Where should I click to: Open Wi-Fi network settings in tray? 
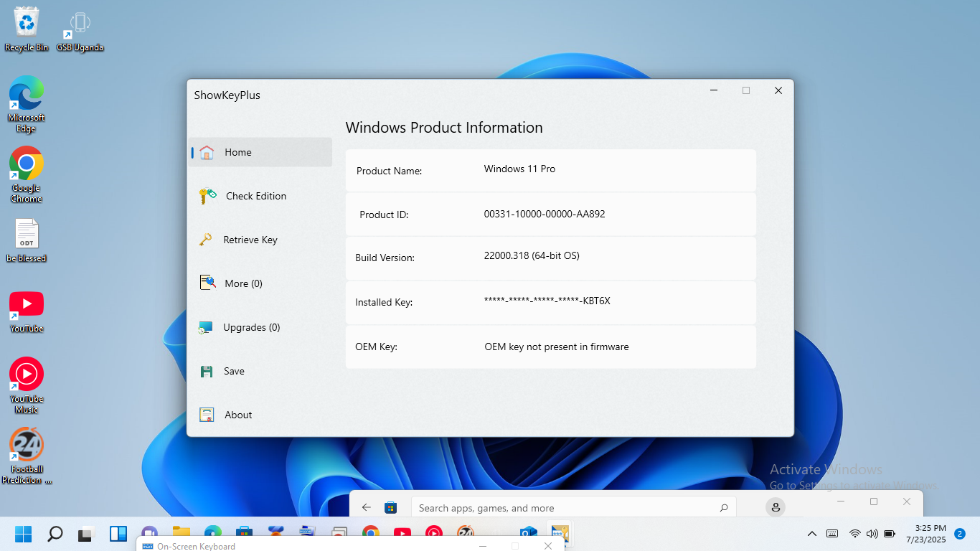click(x=854, y=534)
